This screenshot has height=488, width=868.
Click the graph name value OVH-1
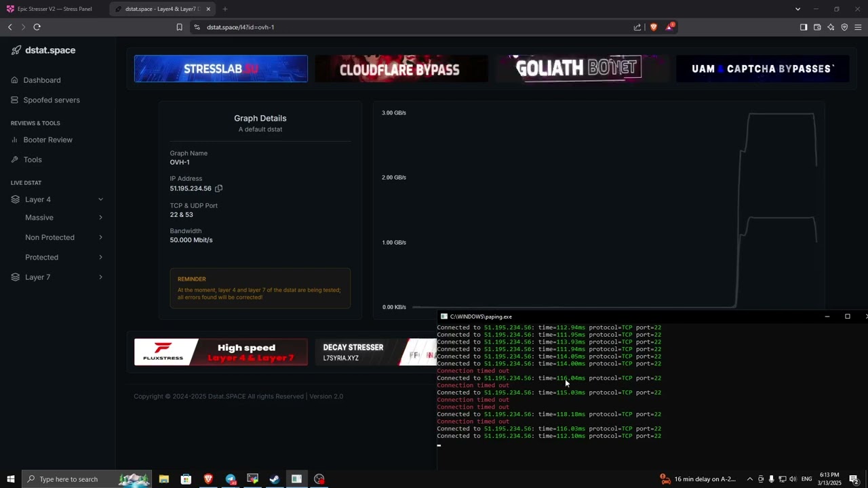pyautogui.click(x=180, y=162)
